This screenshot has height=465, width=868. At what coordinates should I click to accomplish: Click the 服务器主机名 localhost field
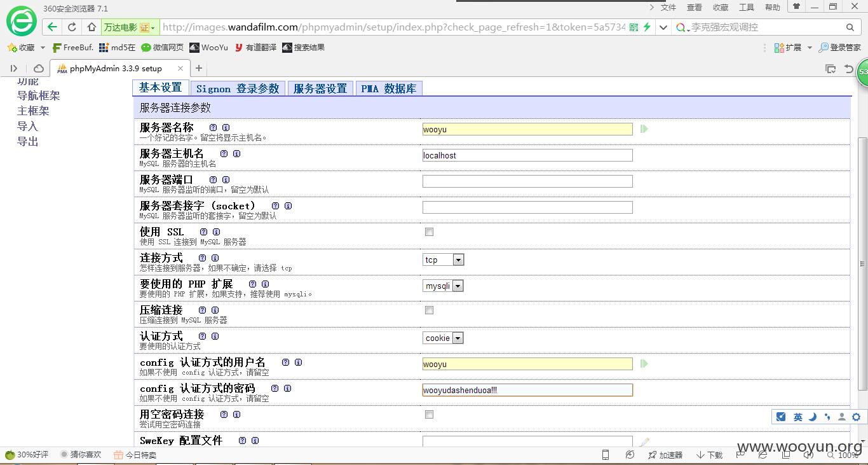pyautogui.click(x=527, y=155)
